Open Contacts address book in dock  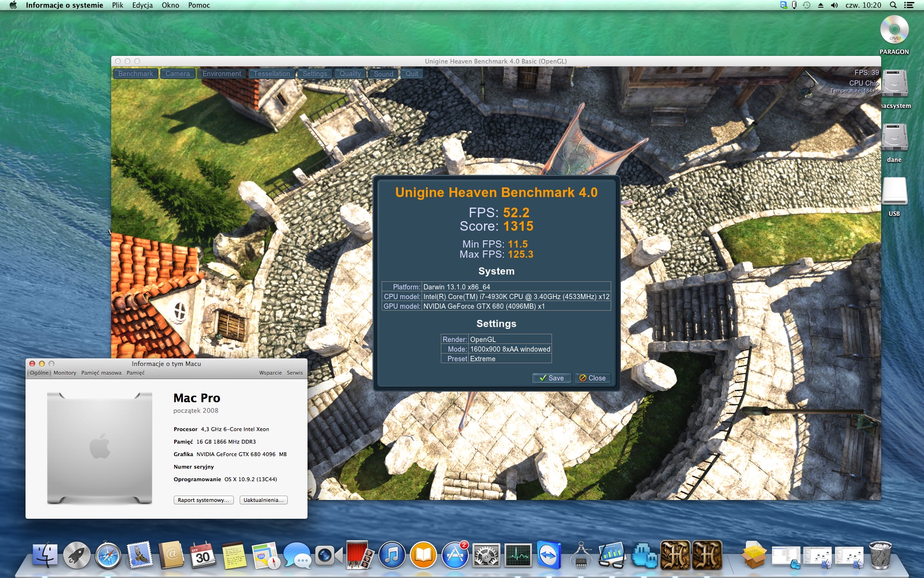pyautogui.click(x=171, y=555)
